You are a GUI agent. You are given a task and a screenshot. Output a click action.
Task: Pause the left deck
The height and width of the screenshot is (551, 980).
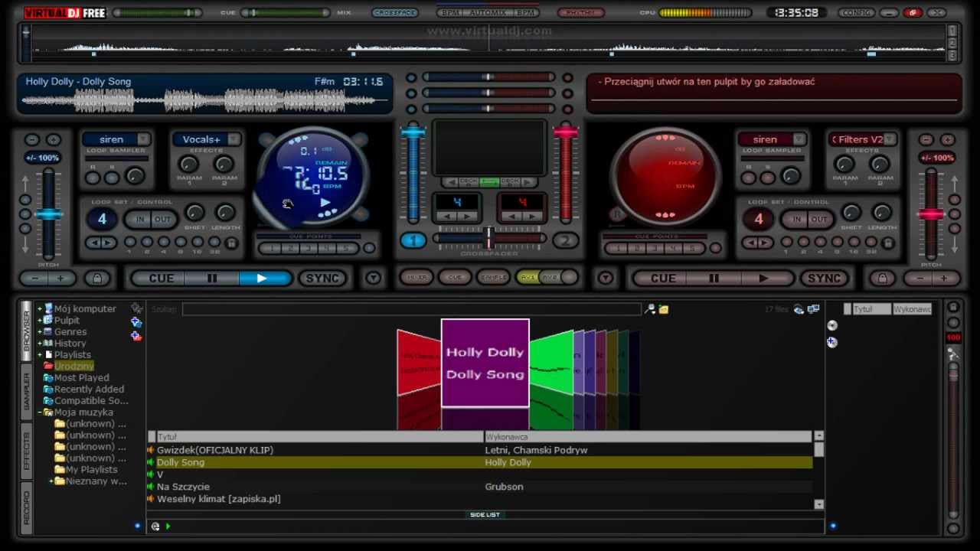click(x=213, y=279)
